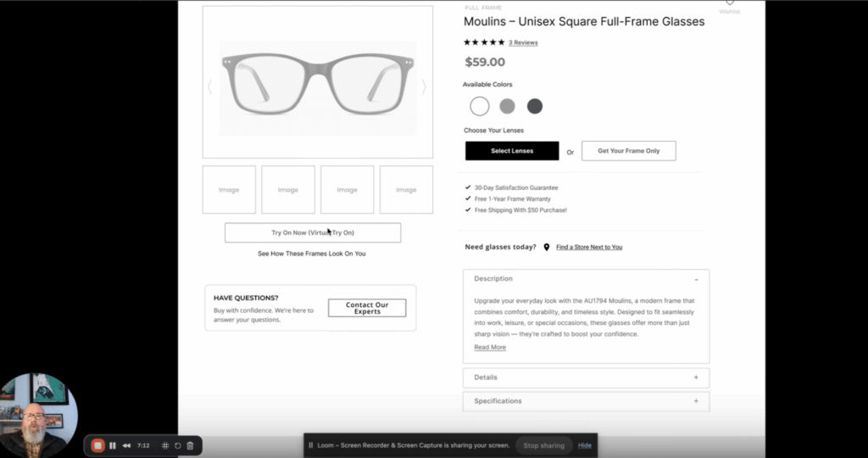Choose Get Your Frame Only
Image resolution: width=868 pixels, height=458 pixels.
coord(628,151)
